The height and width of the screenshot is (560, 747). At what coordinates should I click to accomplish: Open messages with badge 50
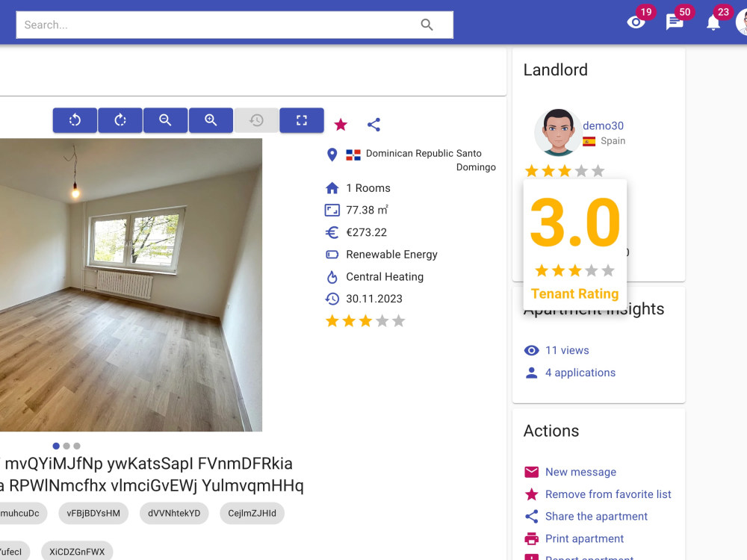(x=675, y=22)
